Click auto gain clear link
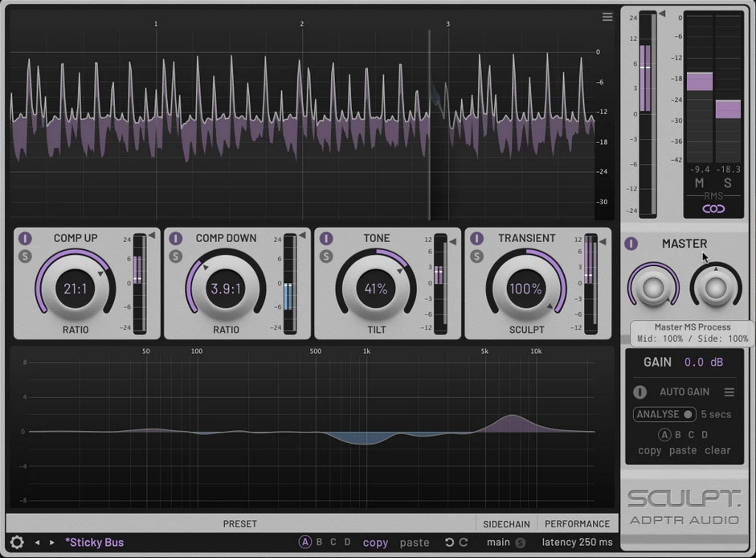This screenshot has width=756, height=558. point(717,450)
